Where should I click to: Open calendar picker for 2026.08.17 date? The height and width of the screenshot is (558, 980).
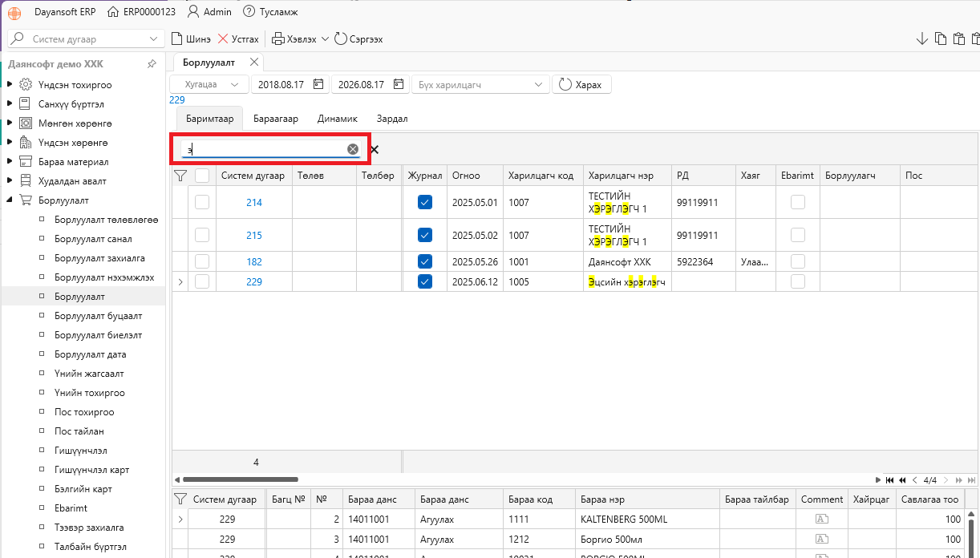[399, 84]
